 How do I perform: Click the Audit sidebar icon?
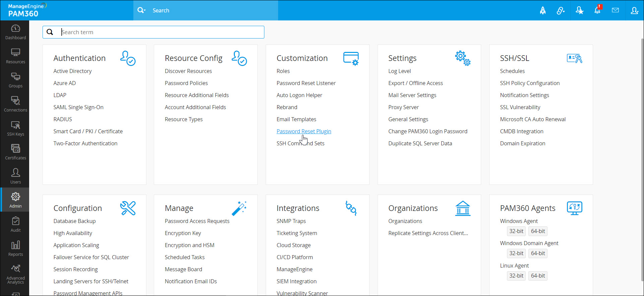(15, 225)
